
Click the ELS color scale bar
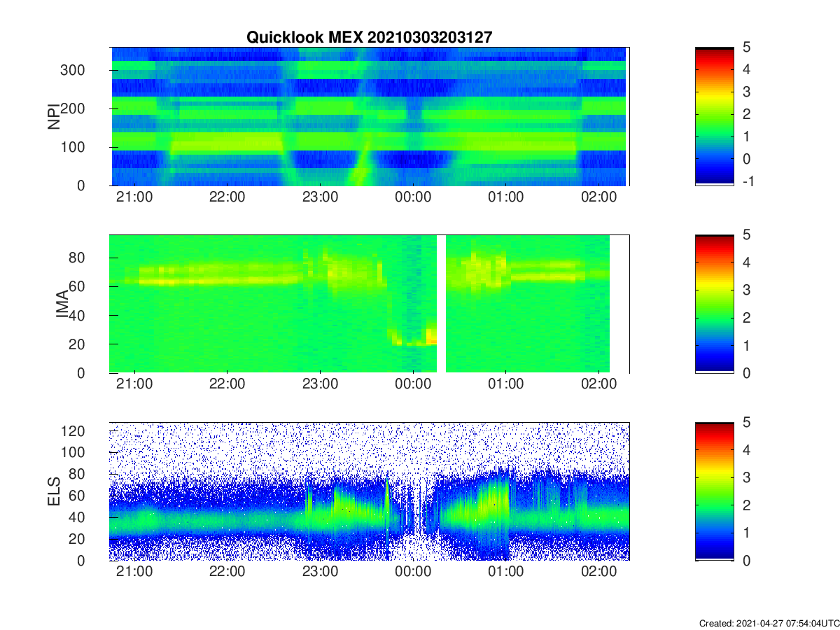(x=714, y=491)
